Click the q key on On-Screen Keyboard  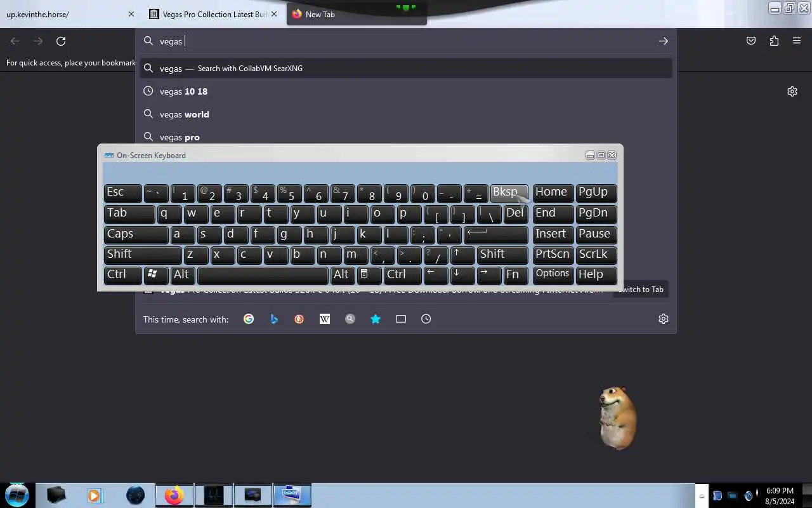point(169,214)
